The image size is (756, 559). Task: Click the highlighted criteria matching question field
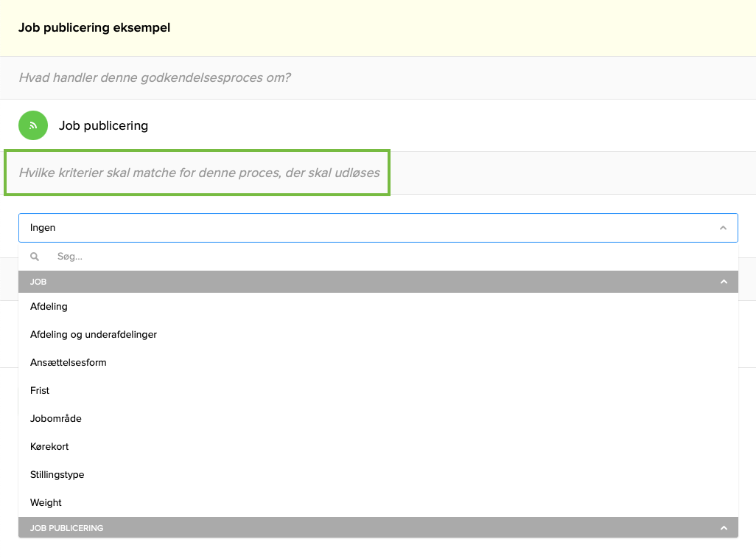pyautogui.click(x=197, y=172)
